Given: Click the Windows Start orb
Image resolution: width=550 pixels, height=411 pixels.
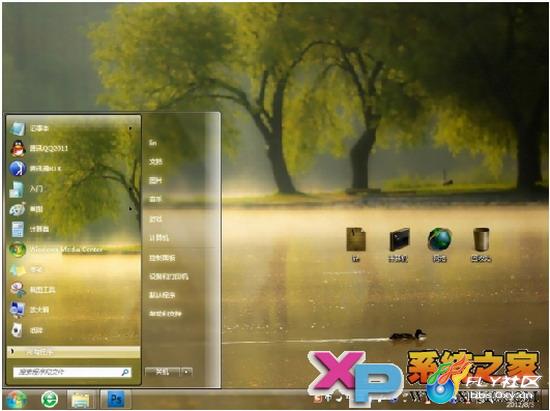Looking at the screenshot, I should click(x=16, y=400).
